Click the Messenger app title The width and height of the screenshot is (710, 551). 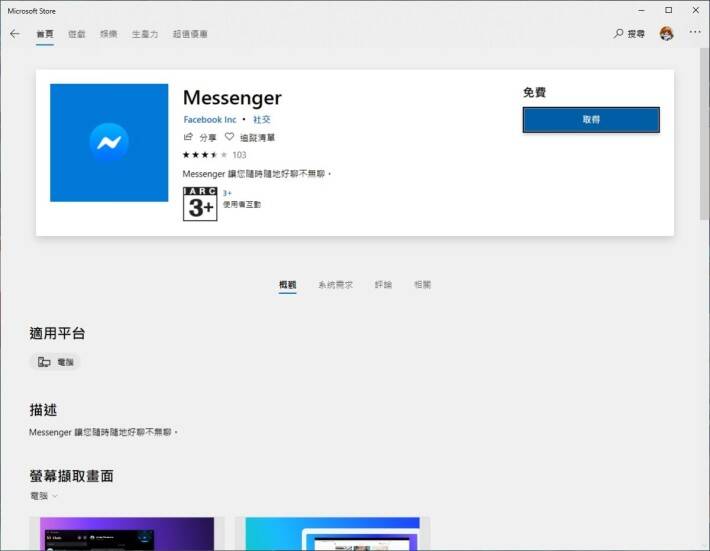pos(232,98)
